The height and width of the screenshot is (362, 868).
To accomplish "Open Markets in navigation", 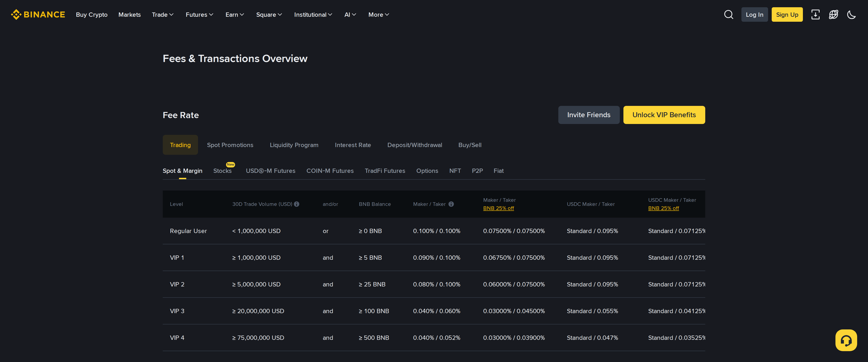I will coord(129,14).
